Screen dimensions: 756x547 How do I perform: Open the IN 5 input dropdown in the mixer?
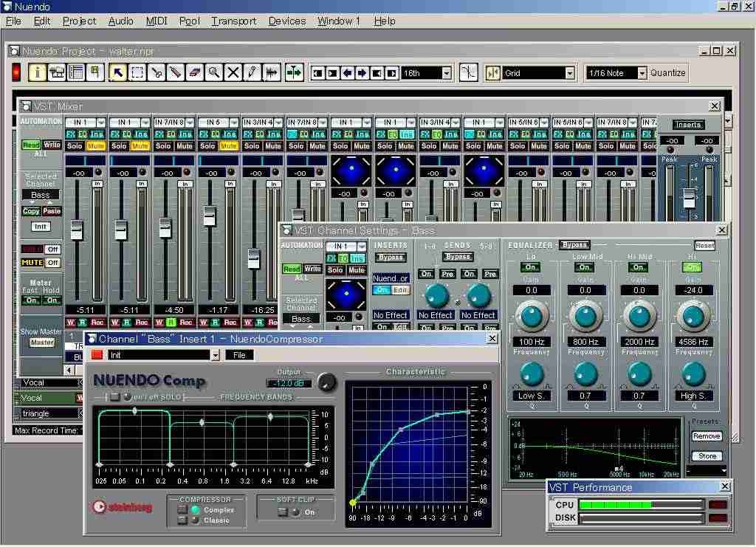click(x=234, y=123)
